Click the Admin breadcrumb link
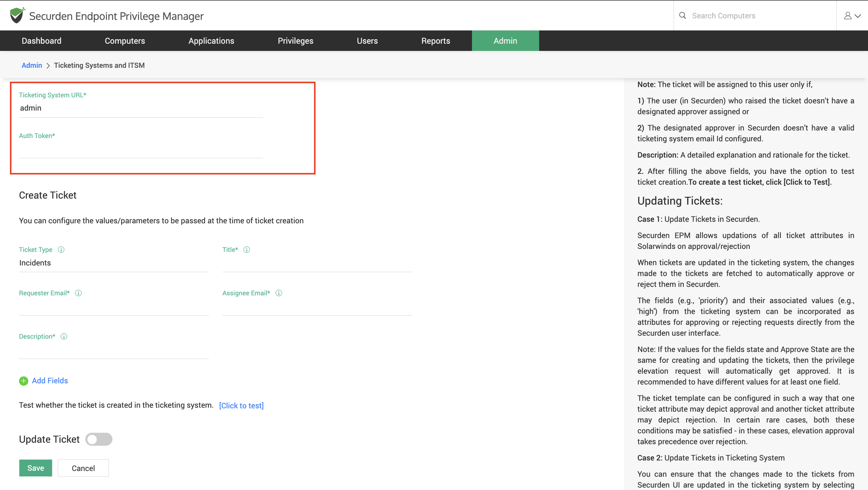 coord(32,65)
